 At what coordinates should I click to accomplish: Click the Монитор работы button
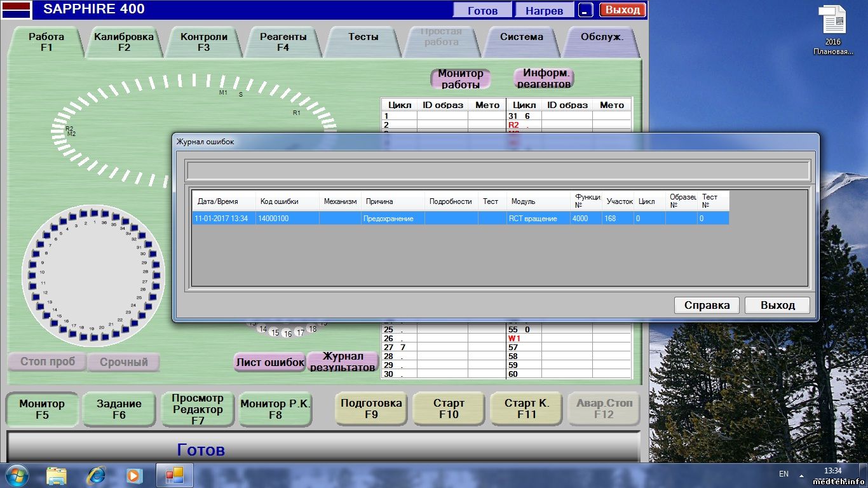(461, 79)
